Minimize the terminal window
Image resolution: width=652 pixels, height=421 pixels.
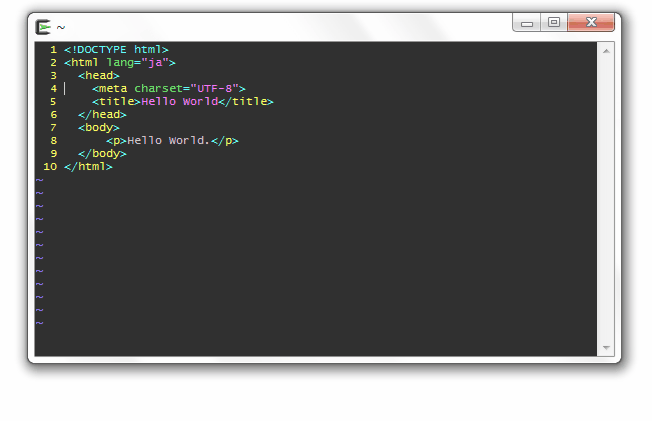click(526, 22)
